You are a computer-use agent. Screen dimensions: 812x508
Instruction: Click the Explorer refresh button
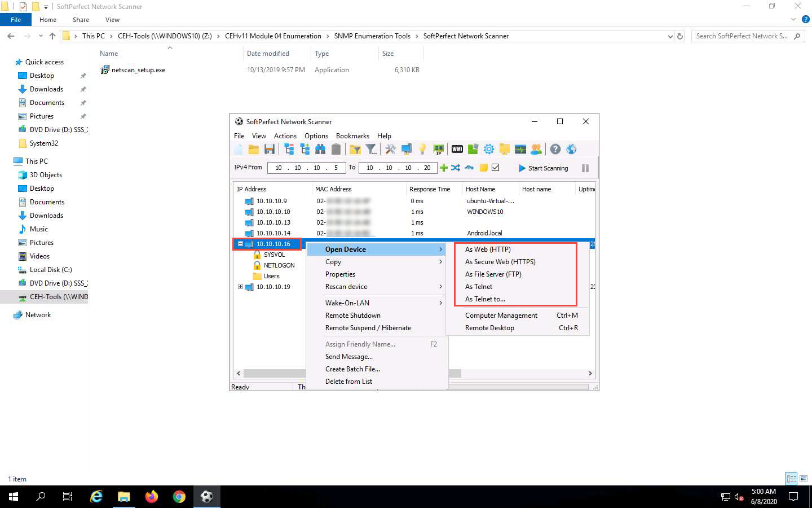[680, 36]
